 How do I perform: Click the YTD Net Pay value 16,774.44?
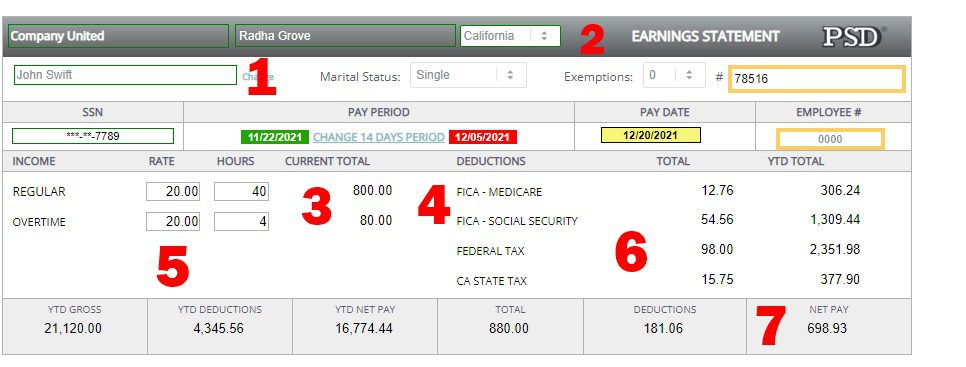click(x=364, y=329)
